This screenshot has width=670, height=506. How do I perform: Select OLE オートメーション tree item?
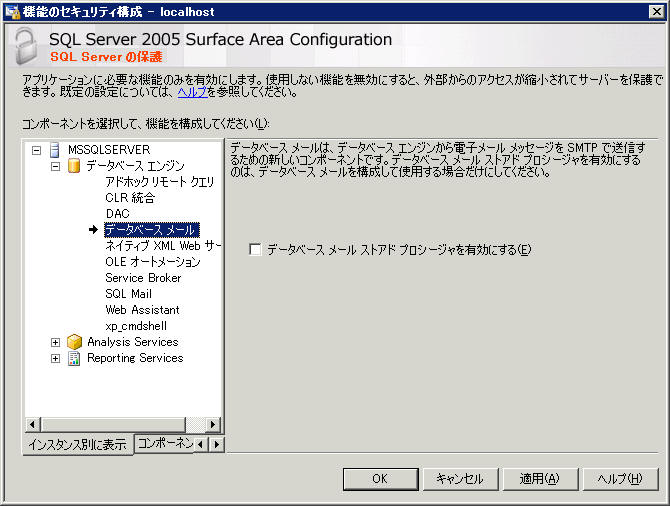pos(153,262)
